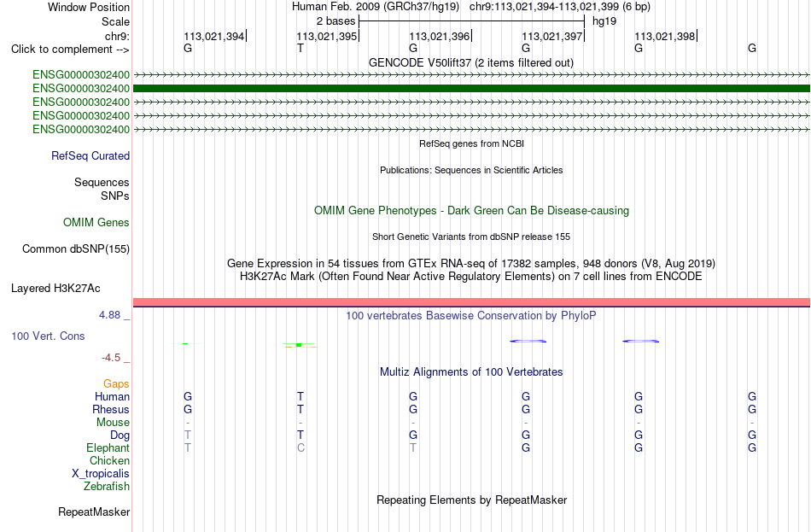Open '100 vertebrates Basewise Conservation by PhyloP' title
Viewport: 811px width, 532px height.
[471, 316]
